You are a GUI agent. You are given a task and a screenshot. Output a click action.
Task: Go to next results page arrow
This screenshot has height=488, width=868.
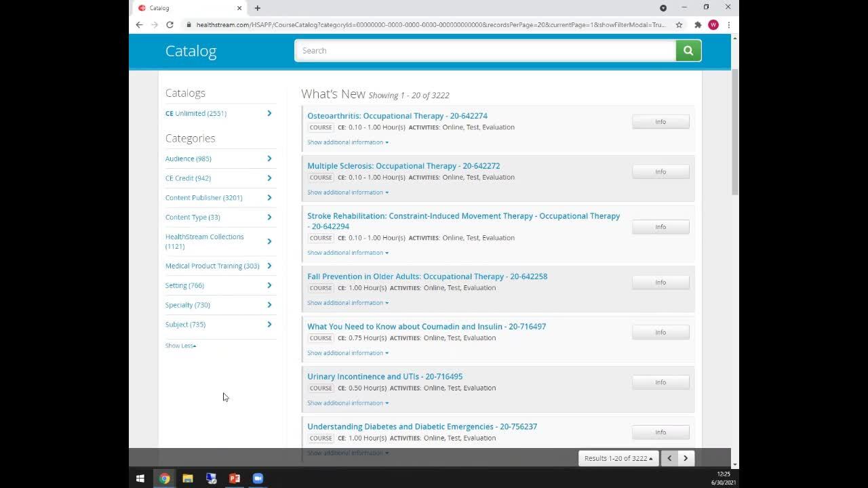(686, 458)
